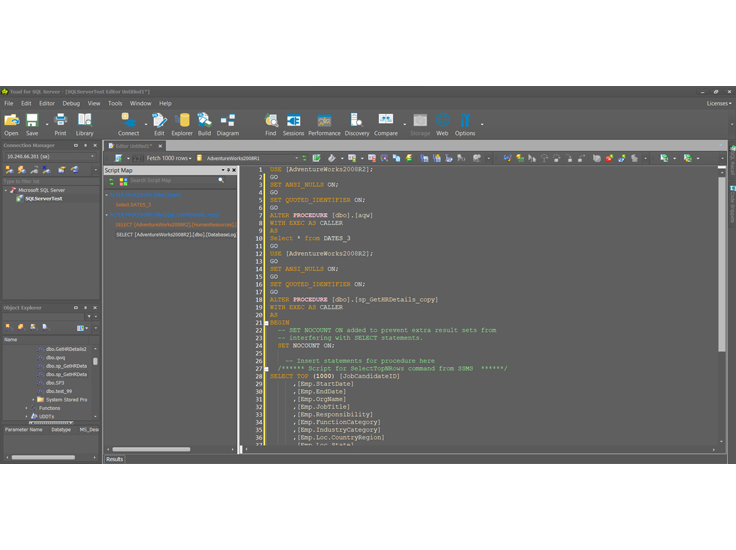Click the Open file toolbar icon
Viewport: 736px width, 550px height.
click(11, 124)
